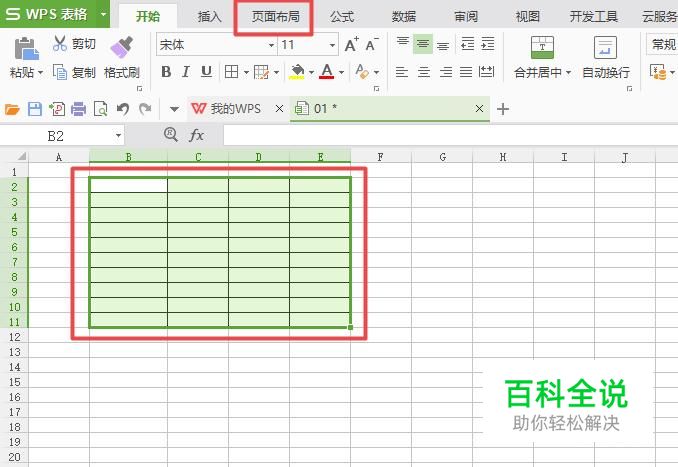
Task: Open the draw border dropdown arrow
Action: click(276, 72)
